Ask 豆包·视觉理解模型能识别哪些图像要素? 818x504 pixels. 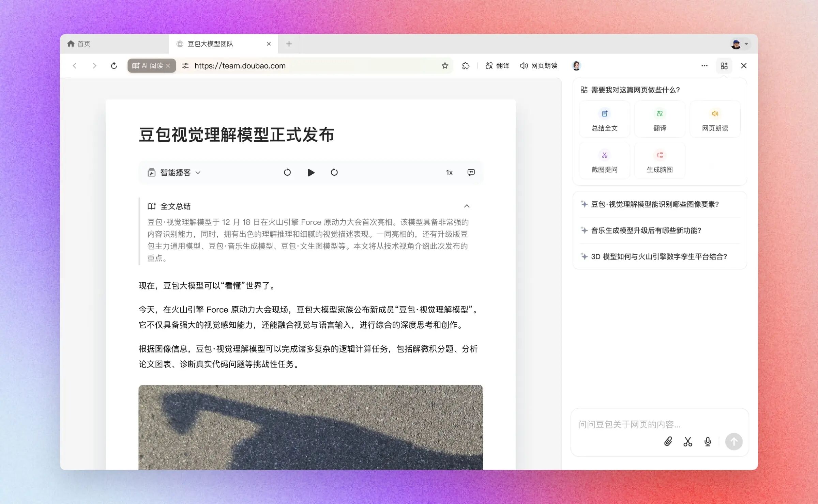(660, 204)
